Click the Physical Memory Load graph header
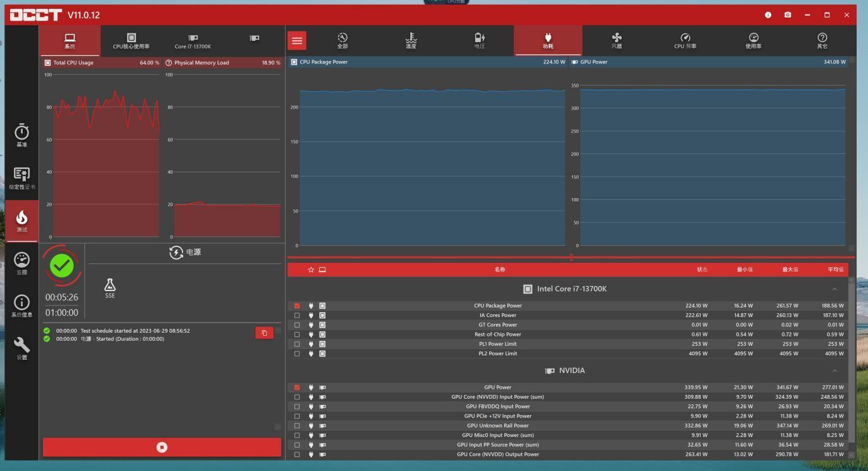The height and width of the screenshot is (471, 868). (x=223, y=63)
